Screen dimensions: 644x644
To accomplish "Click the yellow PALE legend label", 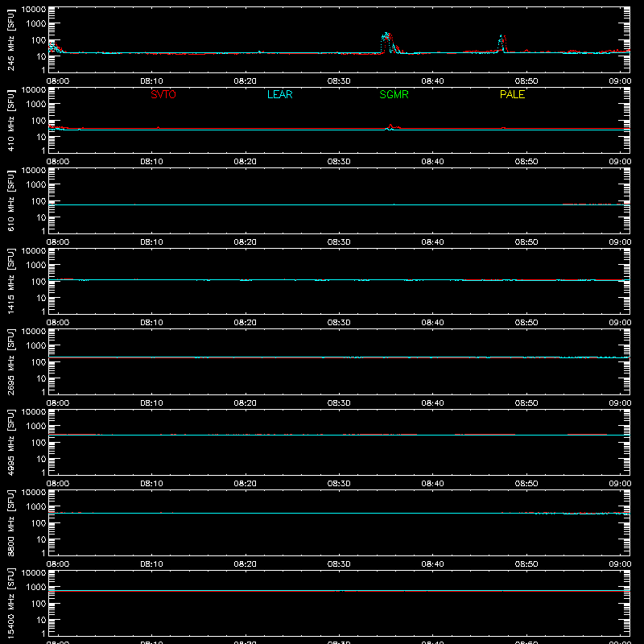I will tap(512, 94).
